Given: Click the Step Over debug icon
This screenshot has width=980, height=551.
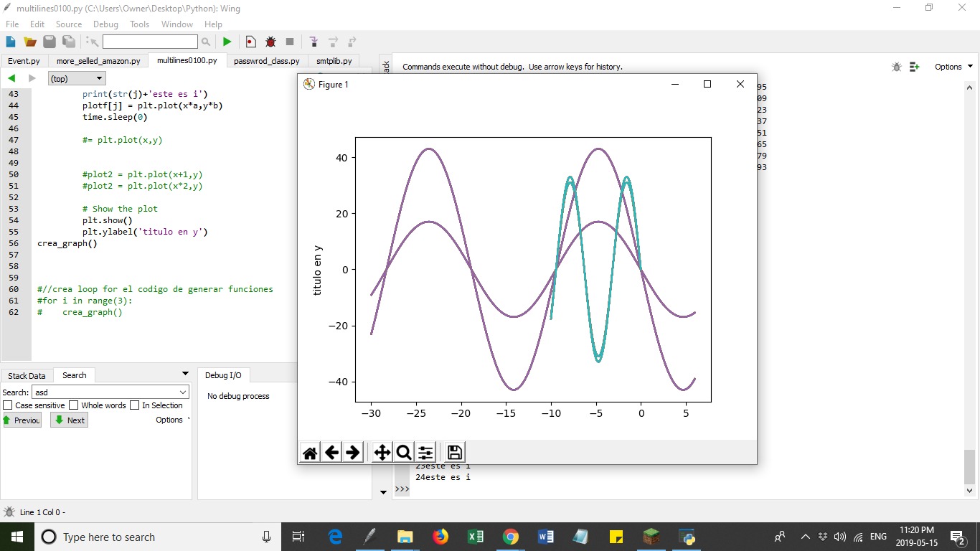Looking at the screenshot, I should [333, 42].
